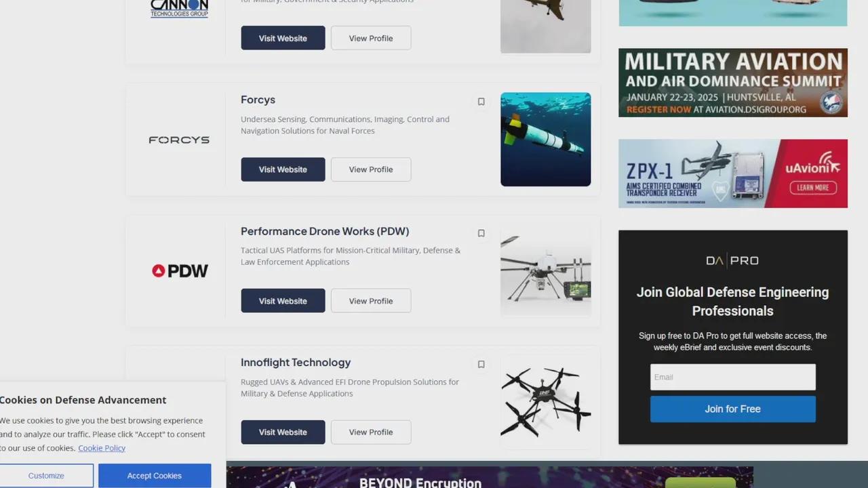
Task: View Profile of Forcys
Action: pyautogui.click(x=371, y=169)
